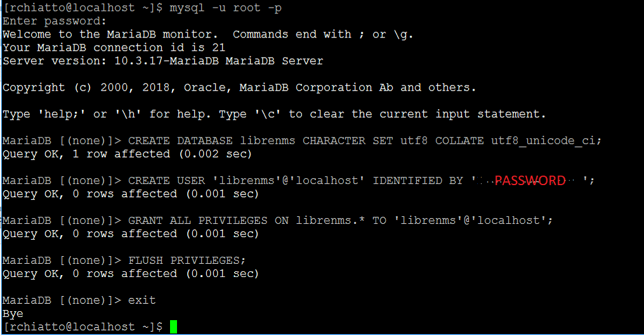Click the Type 'help;' instruction line
The width and height of the screenshot is (644, 336).
pos(274,114)
